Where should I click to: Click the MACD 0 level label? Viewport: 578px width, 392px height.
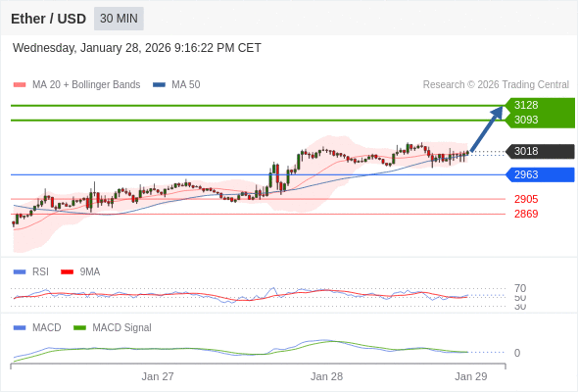click(517, 353)
